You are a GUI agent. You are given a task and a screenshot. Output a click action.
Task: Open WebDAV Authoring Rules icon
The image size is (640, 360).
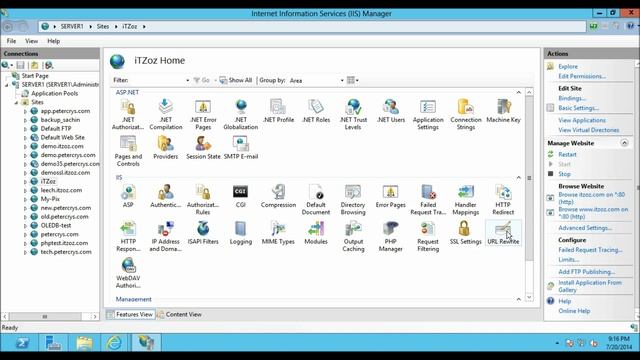tap(128, 273)
